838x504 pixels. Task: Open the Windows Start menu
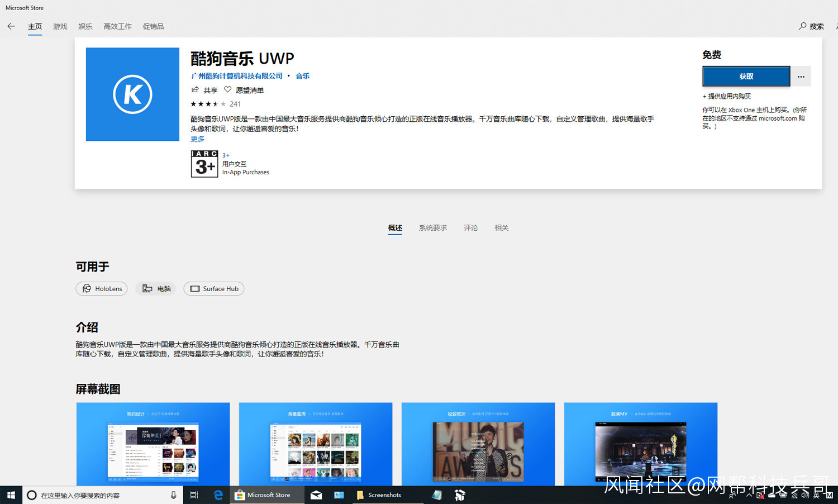[x=11, y=495]
